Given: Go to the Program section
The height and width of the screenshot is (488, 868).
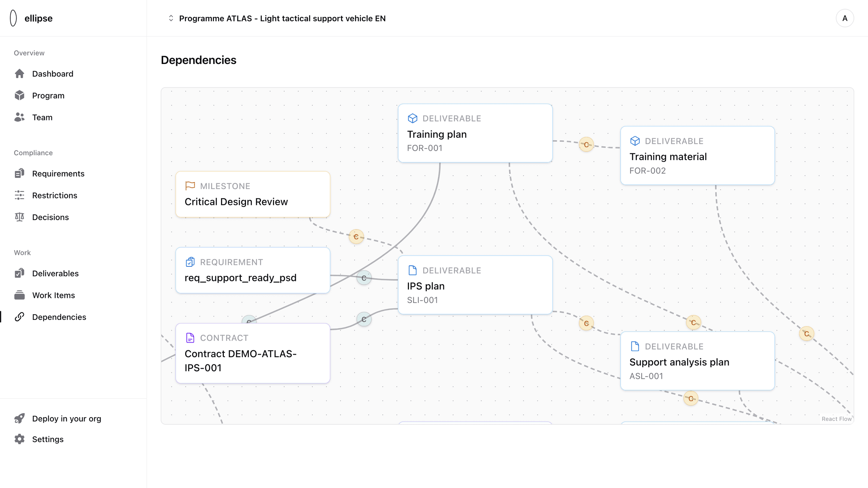Looking at the screenshot, I should click(x=48, y=95).
